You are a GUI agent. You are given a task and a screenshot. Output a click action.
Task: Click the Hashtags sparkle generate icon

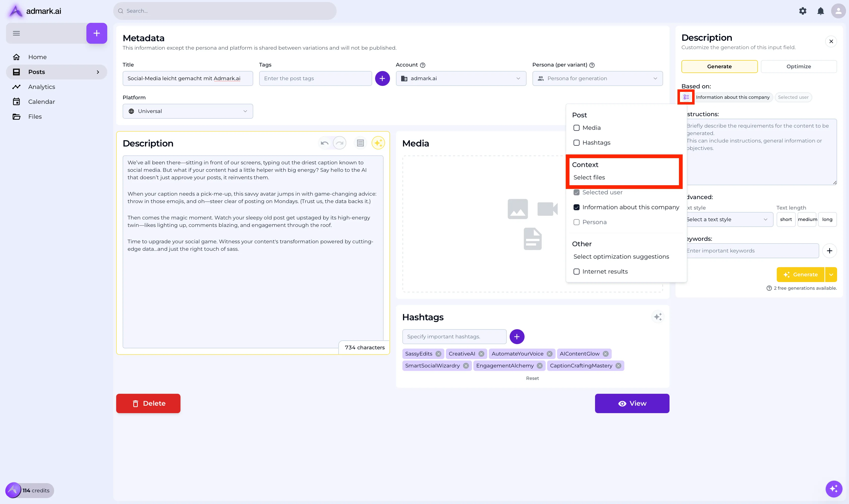(x=658, y=317)
